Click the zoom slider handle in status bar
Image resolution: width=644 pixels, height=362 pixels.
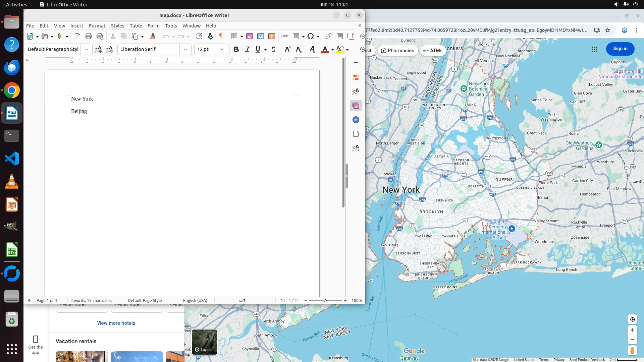(325, 301)
